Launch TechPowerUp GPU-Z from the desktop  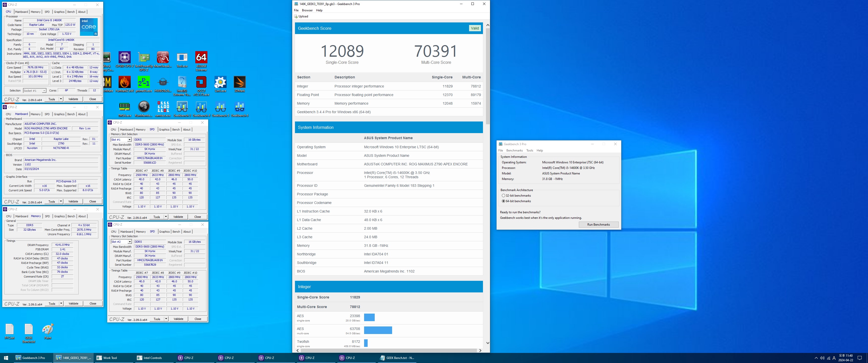pos(144,61)
